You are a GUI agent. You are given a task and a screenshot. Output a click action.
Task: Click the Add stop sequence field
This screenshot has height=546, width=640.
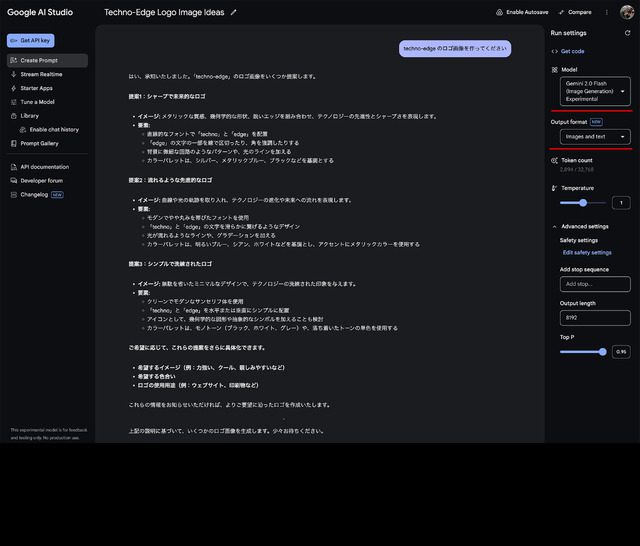(x=595, y=284)
